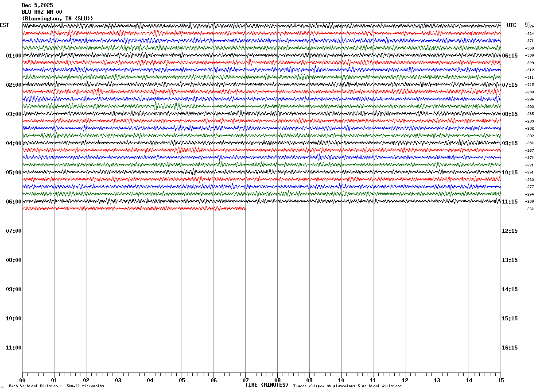Click minute tick label '02' on time axis
Viewport: 536px width, 392px height.
pyautogui.click(x=86, y=380)
